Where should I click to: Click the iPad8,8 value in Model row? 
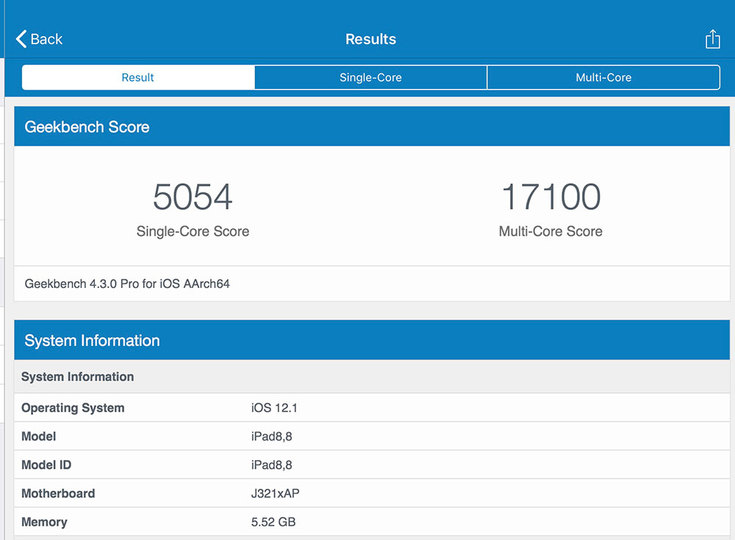[x=271, y=436]
